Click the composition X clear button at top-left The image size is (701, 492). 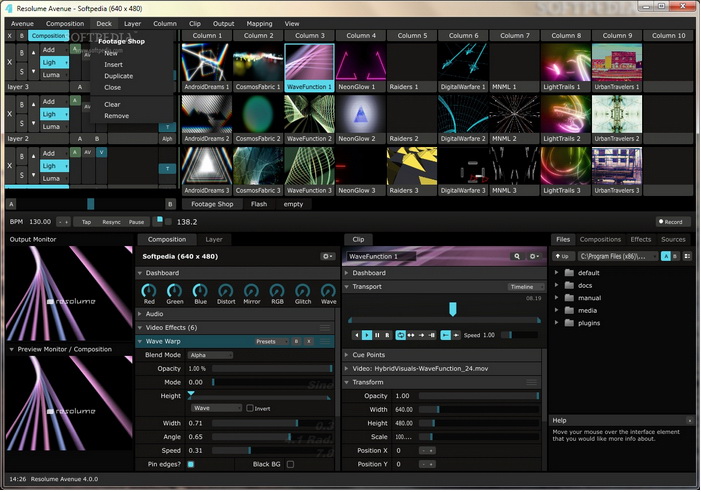tap(10, 36)
